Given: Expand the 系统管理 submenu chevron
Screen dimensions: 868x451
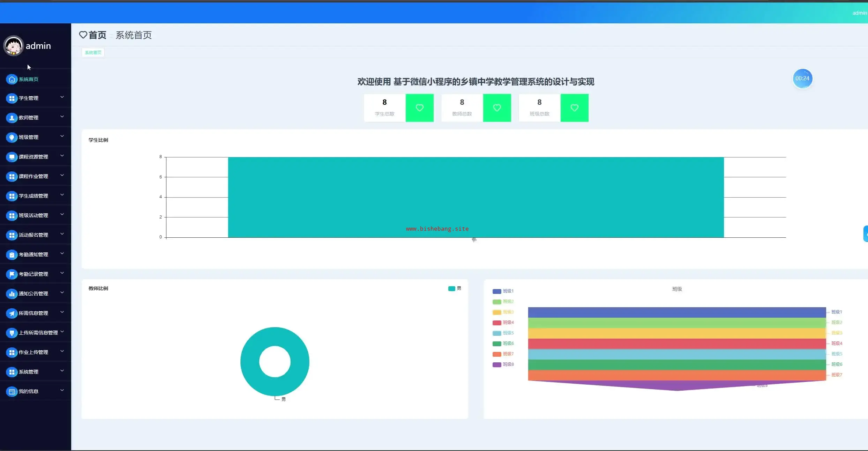Looking at the screenshot, I should 62,371.
